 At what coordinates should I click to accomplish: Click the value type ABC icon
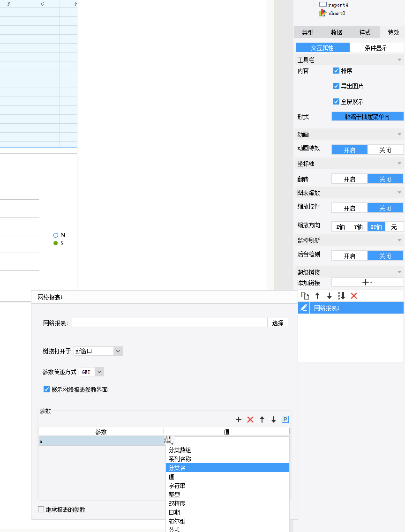169,441
